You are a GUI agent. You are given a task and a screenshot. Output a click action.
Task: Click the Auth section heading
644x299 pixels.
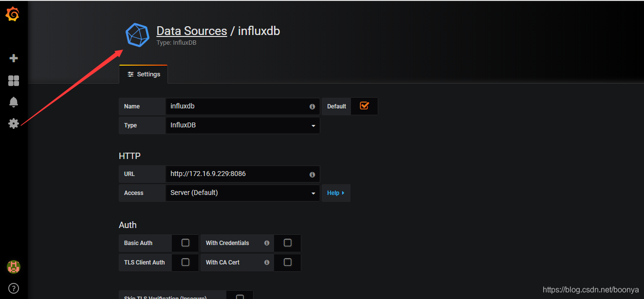coord(128,225)
